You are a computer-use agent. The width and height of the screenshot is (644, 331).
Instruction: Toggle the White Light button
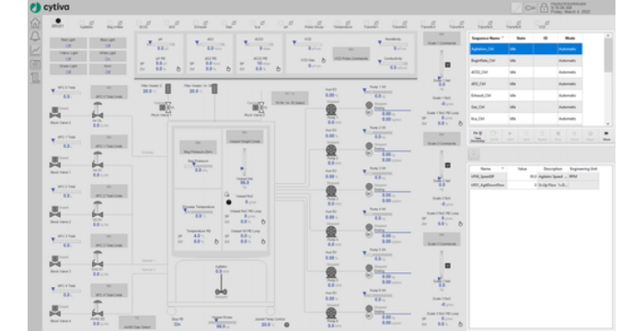point(108,56)
